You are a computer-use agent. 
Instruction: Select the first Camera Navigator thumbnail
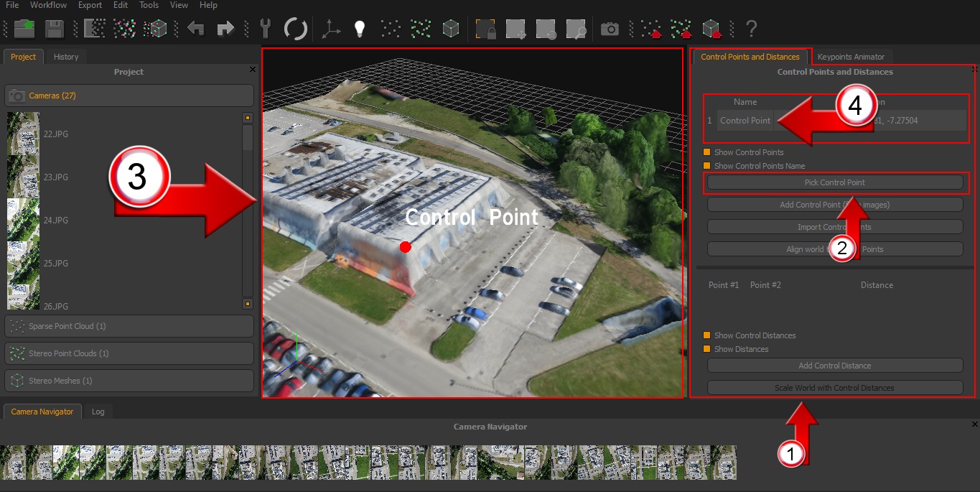tap(13, 463)
